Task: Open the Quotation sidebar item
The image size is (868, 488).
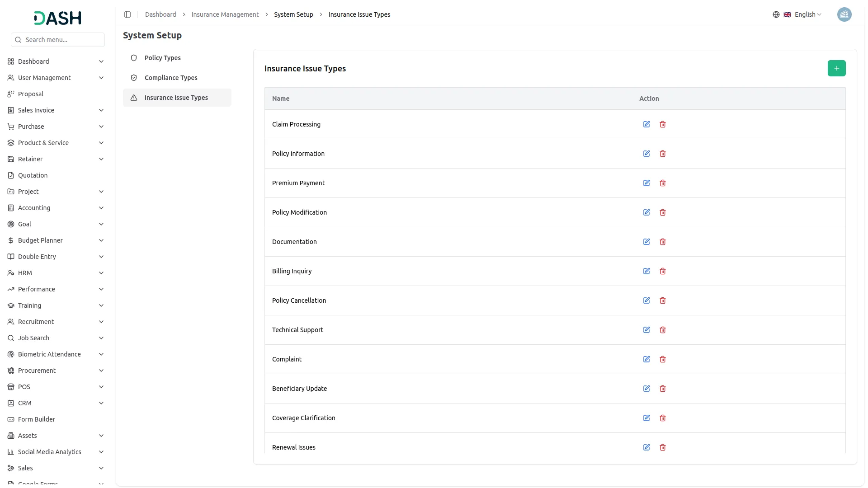Action: [x=33, y=175]
